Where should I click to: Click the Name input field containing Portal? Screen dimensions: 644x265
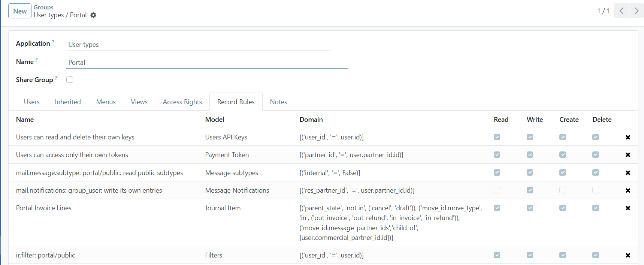(207, 63)
